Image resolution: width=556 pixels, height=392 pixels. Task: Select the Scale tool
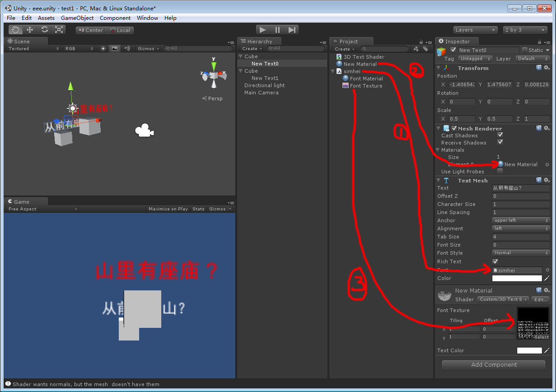point(59,29)
